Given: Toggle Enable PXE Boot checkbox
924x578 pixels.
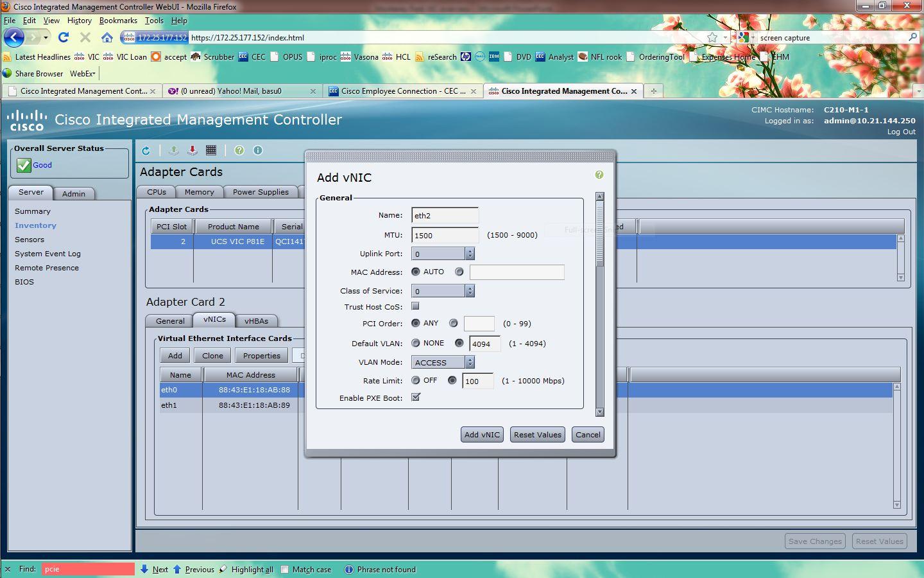Looking at the screenshot, I should pyautogui.click(x=415, y=397).
